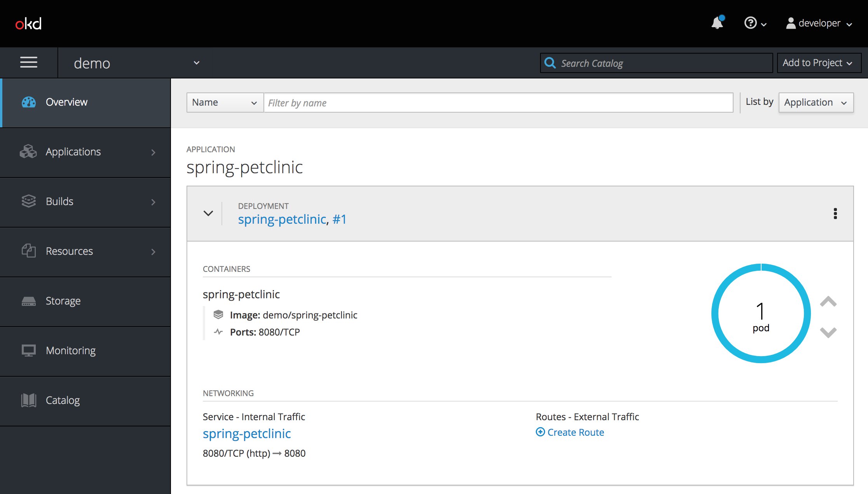Open Monitoring in the sidebar

pyautogui.click(x=85, y=351)
